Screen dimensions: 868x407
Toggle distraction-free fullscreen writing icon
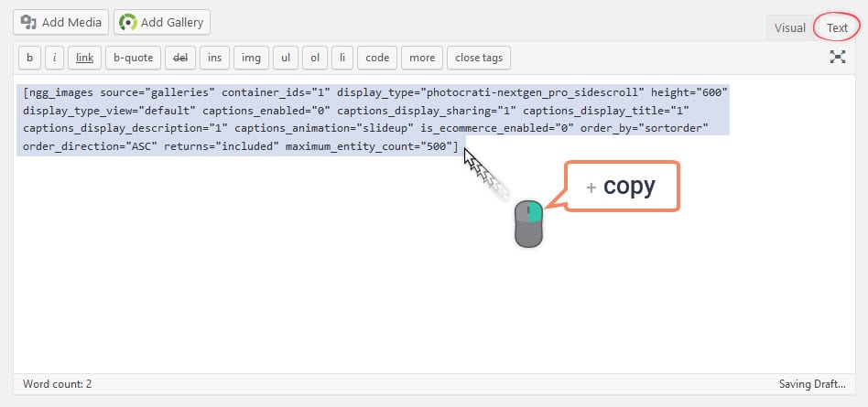click(838, 57)
